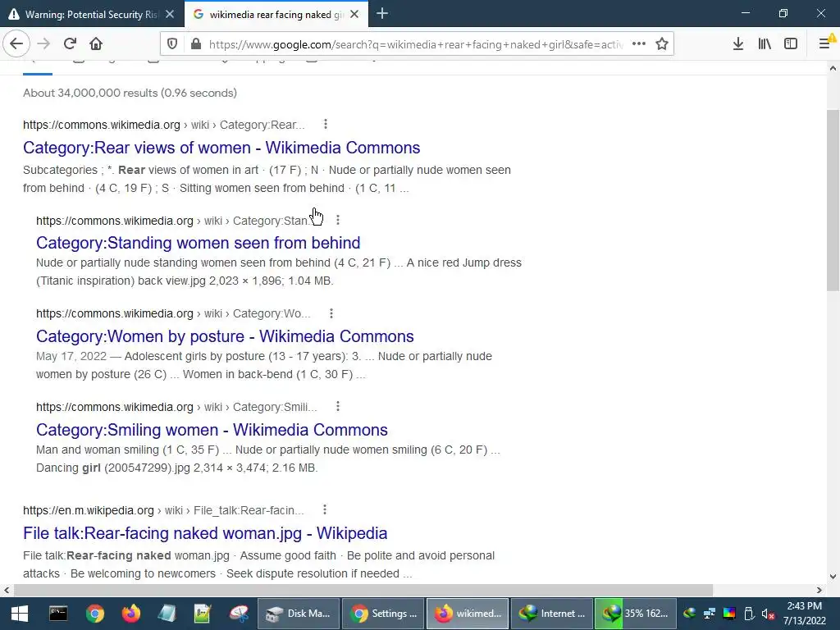Screen dimensions: 840x630
Task: Click the vertical scrollbar down arrow
Action: point(833,577)
